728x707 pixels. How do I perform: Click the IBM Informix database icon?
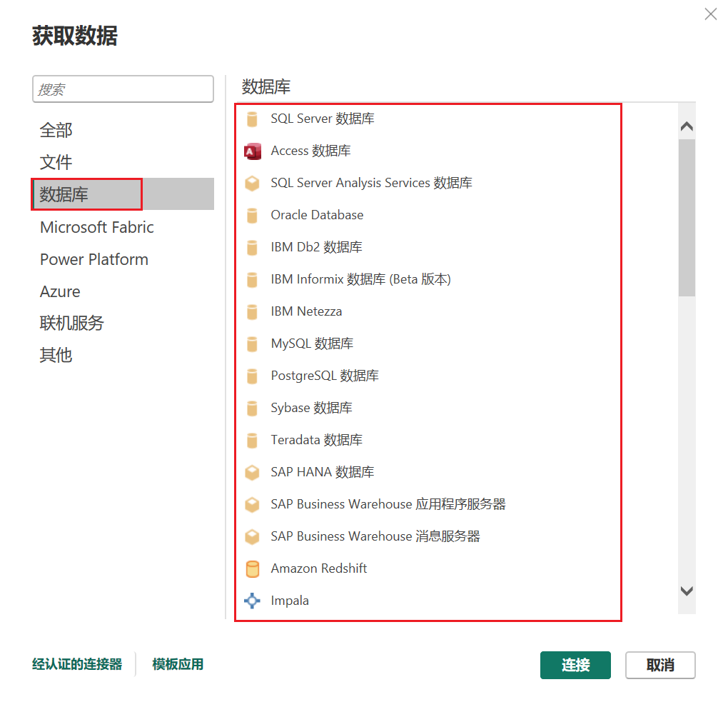click(252, 280)
